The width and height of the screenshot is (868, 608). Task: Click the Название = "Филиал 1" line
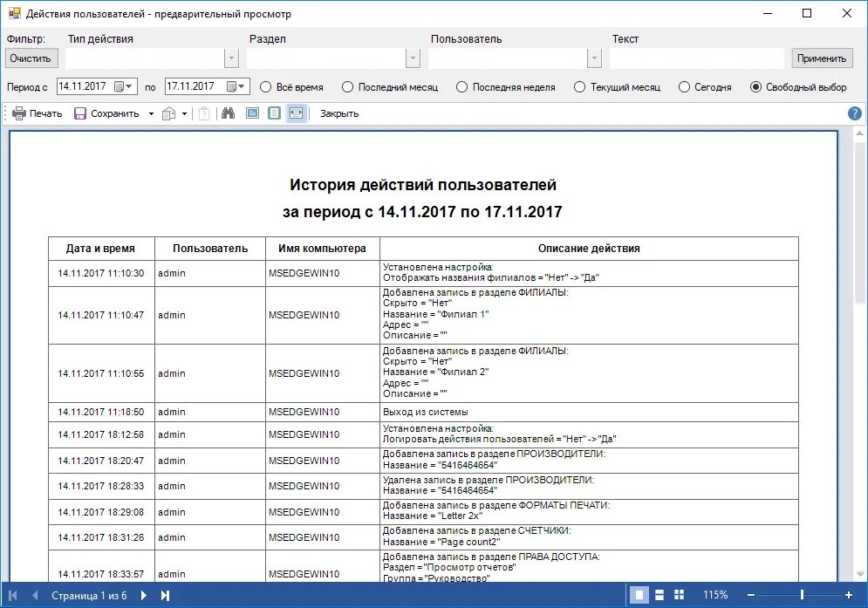tap(435, 314)
